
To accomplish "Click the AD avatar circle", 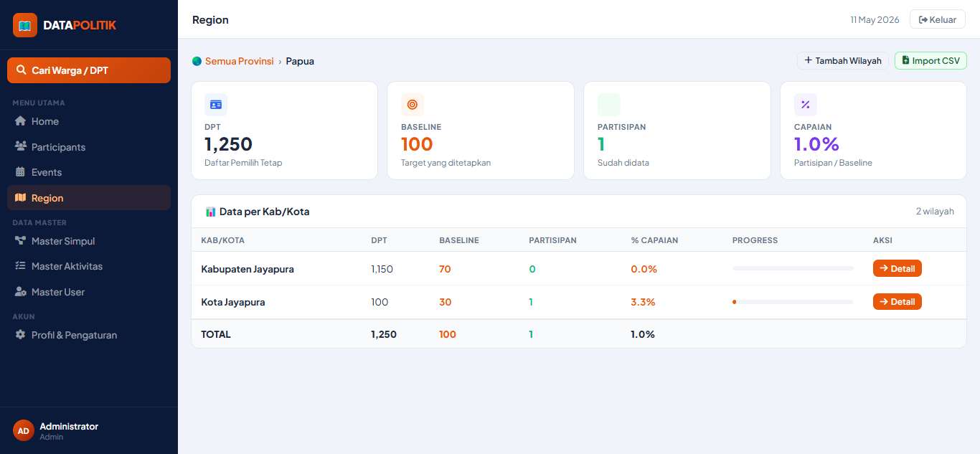I will pos(24,430).
